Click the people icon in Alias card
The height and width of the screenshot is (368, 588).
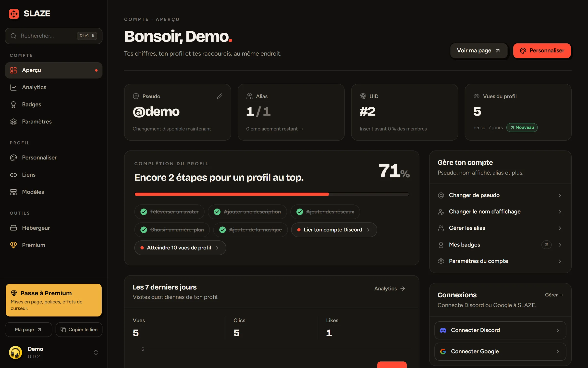click(249, 96)
